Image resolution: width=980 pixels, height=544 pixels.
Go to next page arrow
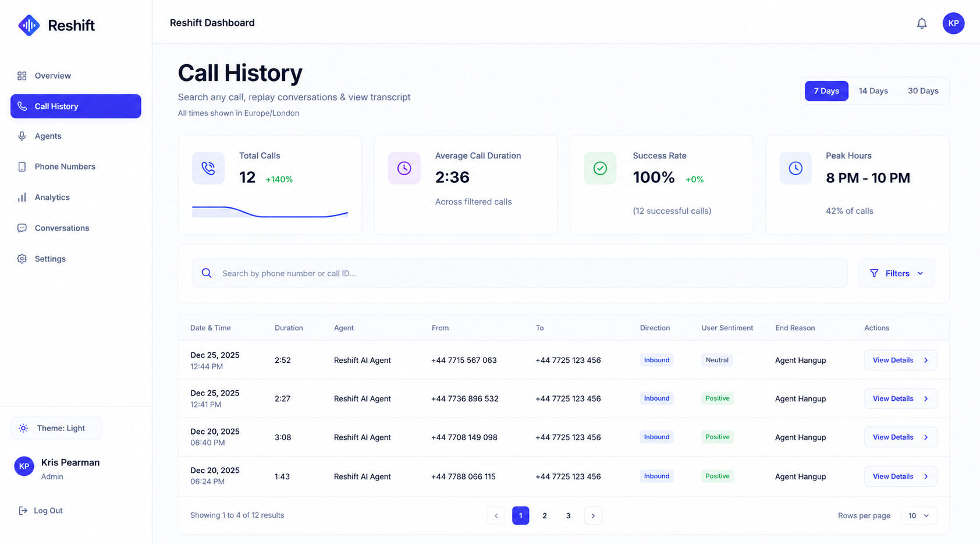tap(593, 515)
